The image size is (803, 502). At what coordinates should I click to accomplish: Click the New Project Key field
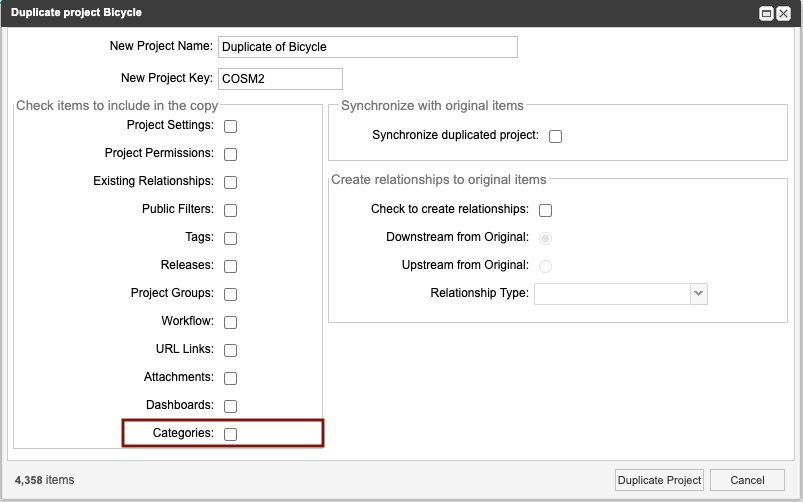coord(280,79)
